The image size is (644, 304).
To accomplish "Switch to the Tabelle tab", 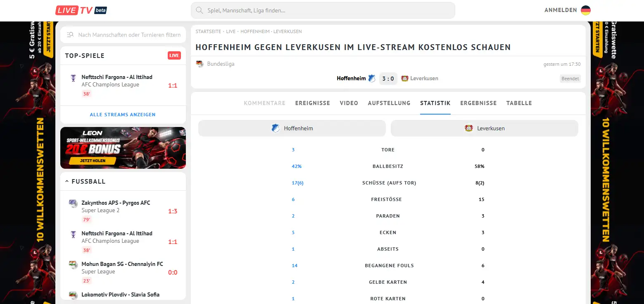I will click(x=519, y=103).
